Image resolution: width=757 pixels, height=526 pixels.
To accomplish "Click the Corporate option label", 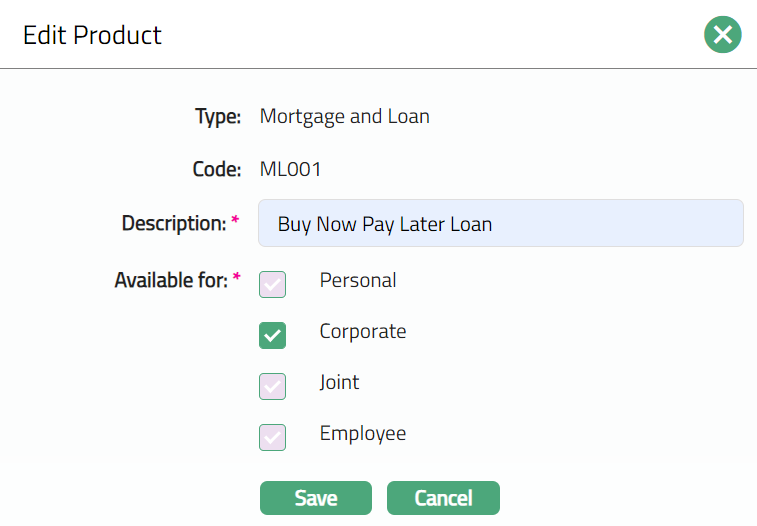I will click(x=363, y=332).
